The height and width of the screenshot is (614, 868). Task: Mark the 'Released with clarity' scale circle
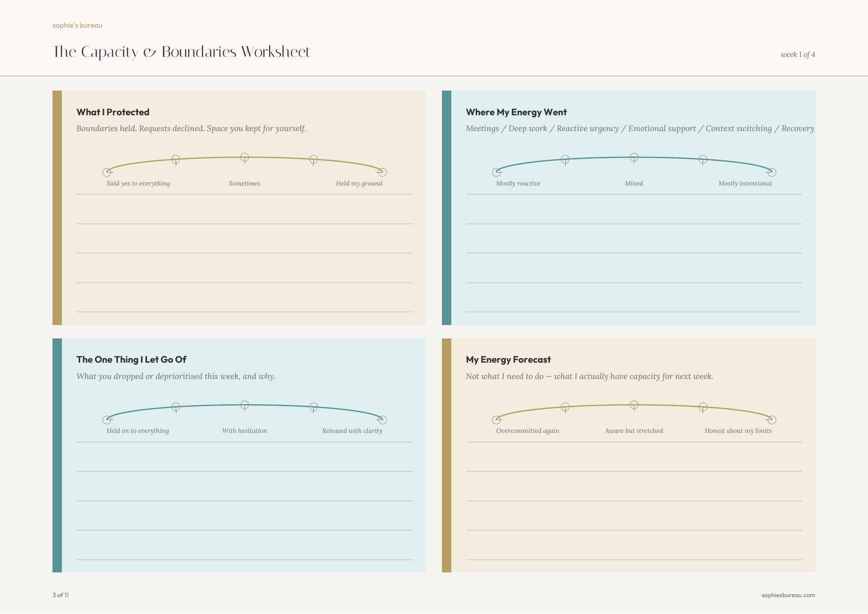382,420
